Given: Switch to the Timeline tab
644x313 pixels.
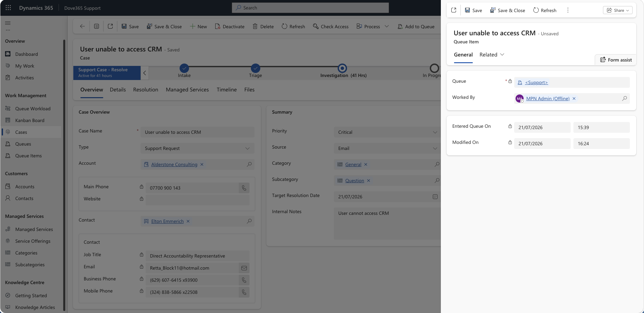Looking at the screenshot, I should (227, 90).
